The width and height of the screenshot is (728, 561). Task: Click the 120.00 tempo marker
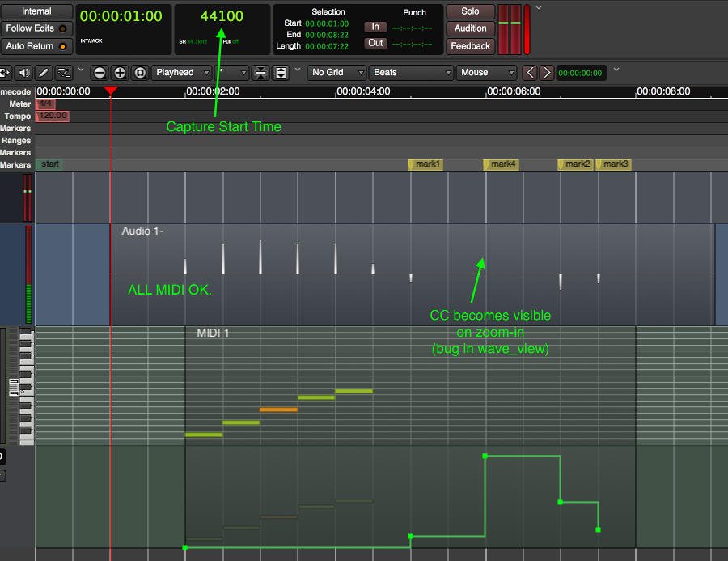coord(53,117)
